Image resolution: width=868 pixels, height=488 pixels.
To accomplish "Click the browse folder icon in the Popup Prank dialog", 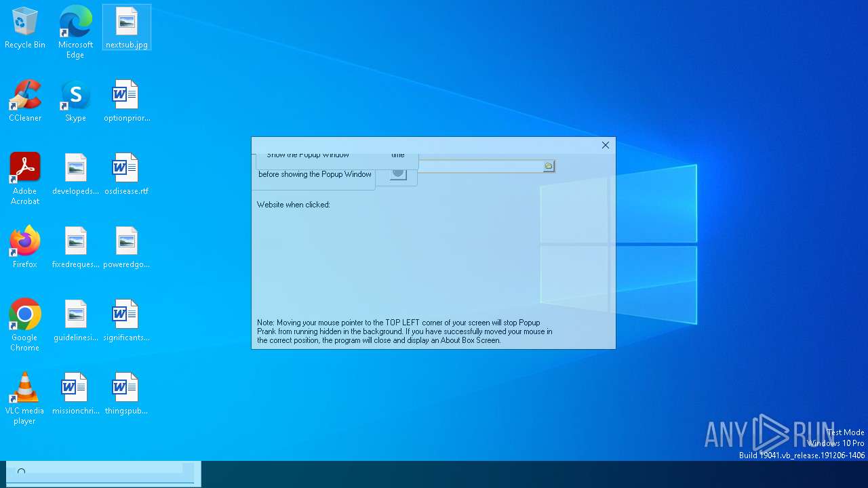I will tap(549, 166).
